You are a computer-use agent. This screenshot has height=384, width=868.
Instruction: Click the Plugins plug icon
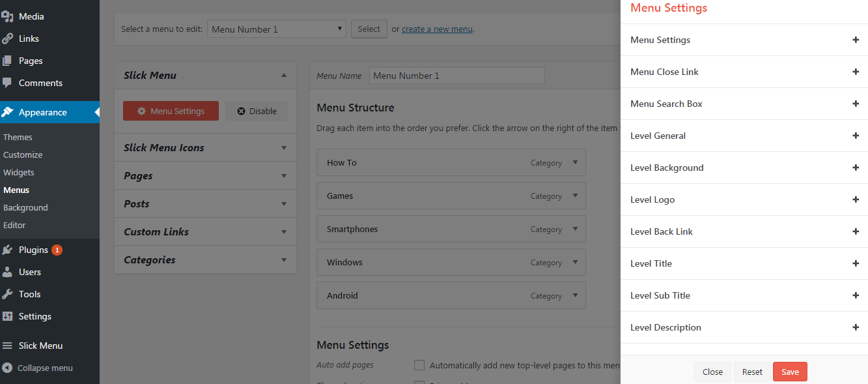pos(7,250)
